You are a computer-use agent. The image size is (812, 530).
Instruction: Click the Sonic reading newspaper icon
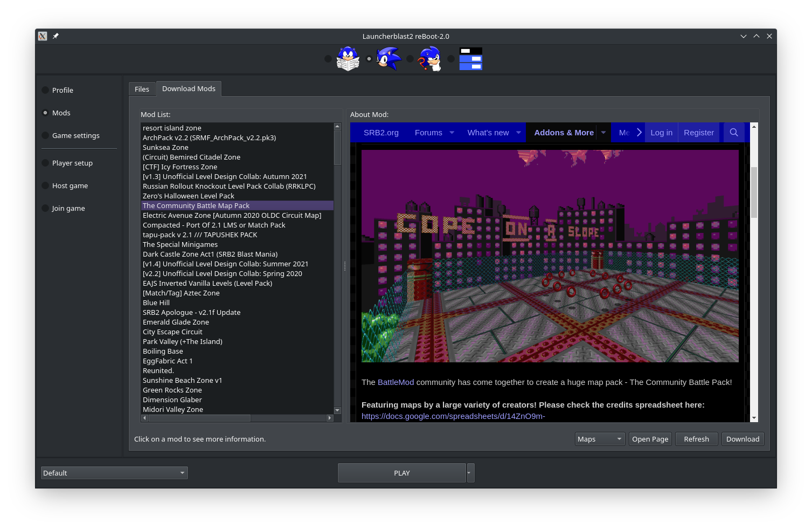[348, 59]
